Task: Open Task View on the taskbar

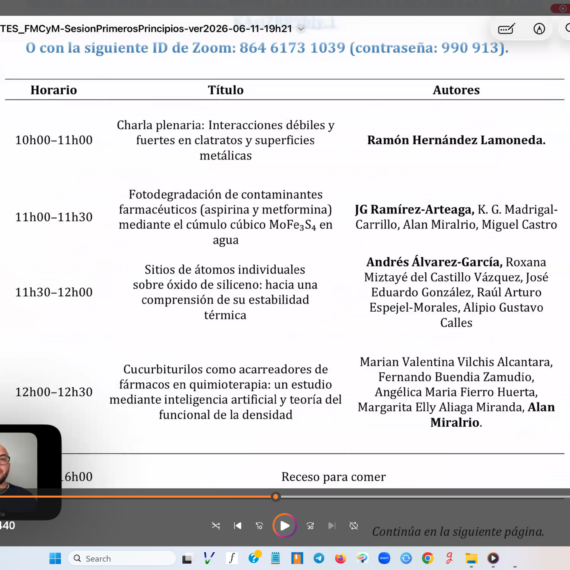Action: (187, 559)
